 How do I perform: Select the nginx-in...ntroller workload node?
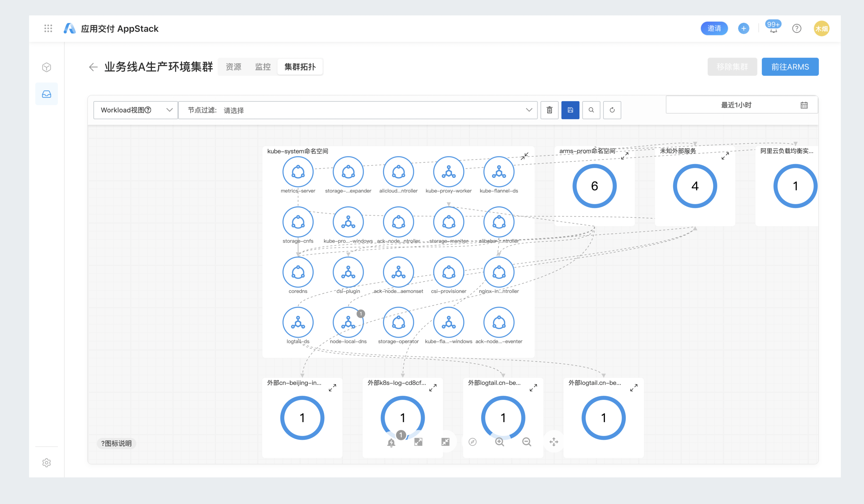499,272
